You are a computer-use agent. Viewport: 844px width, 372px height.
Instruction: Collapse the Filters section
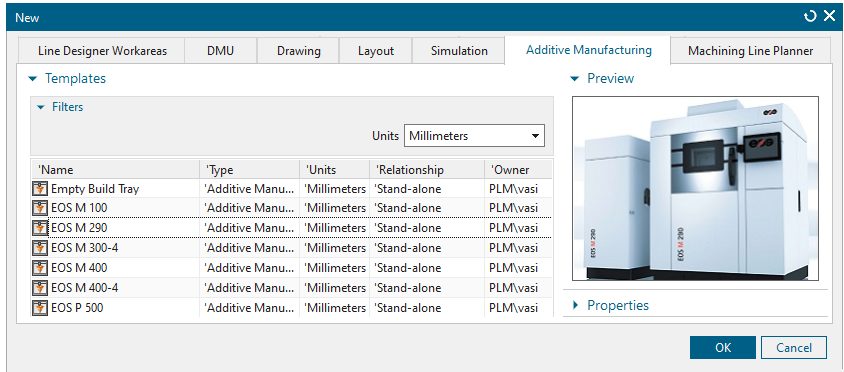point(40,107)
